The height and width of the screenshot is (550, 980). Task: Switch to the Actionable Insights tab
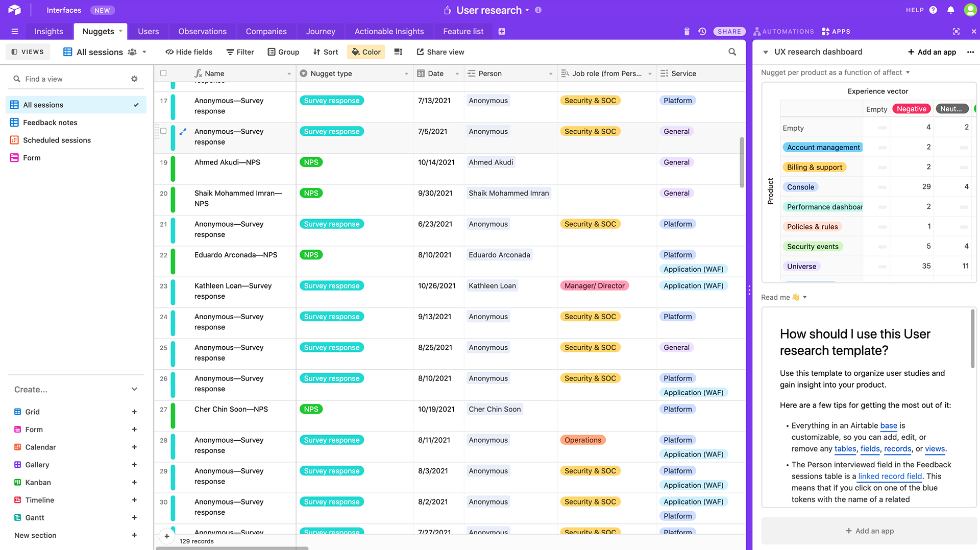(x=389, y=32)
